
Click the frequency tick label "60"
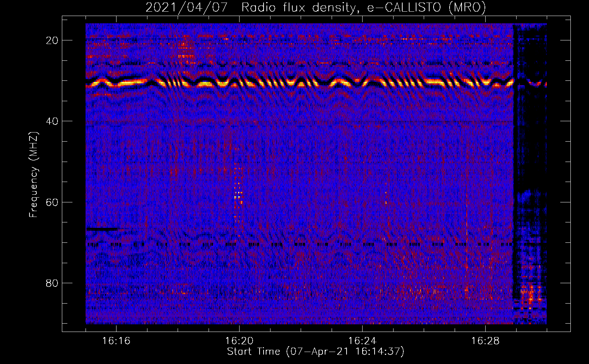pos(52,202)
